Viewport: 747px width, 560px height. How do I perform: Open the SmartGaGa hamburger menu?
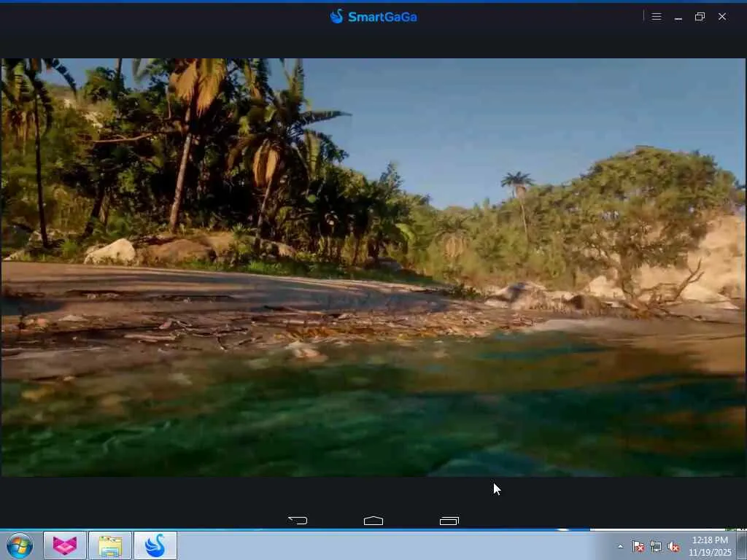[x=657, y=17]
